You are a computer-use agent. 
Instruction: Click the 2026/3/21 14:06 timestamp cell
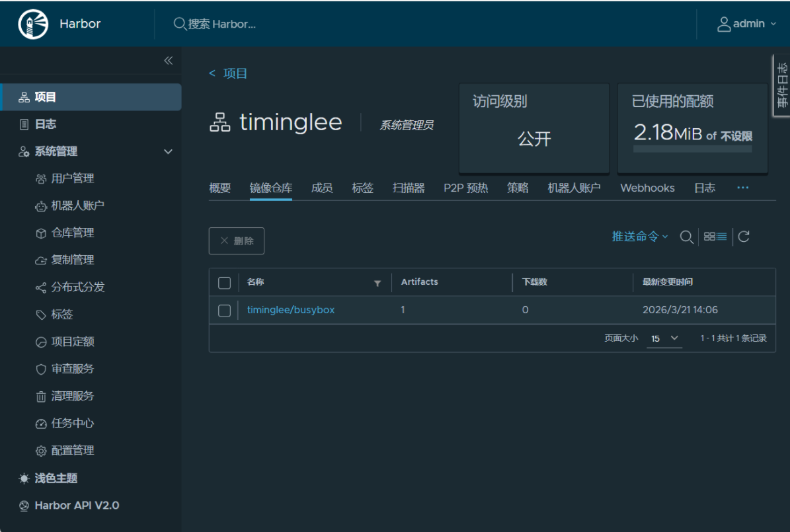coord(680,310)
